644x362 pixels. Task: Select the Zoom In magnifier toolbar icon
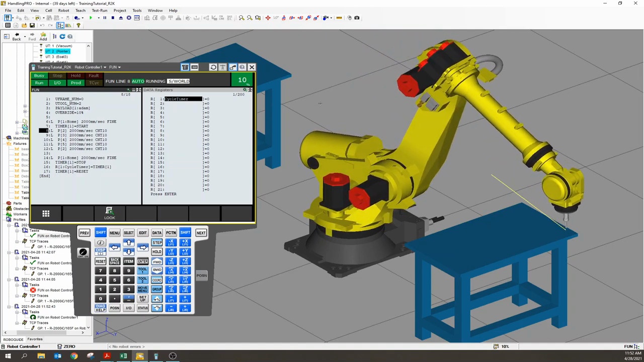(240, 18)
